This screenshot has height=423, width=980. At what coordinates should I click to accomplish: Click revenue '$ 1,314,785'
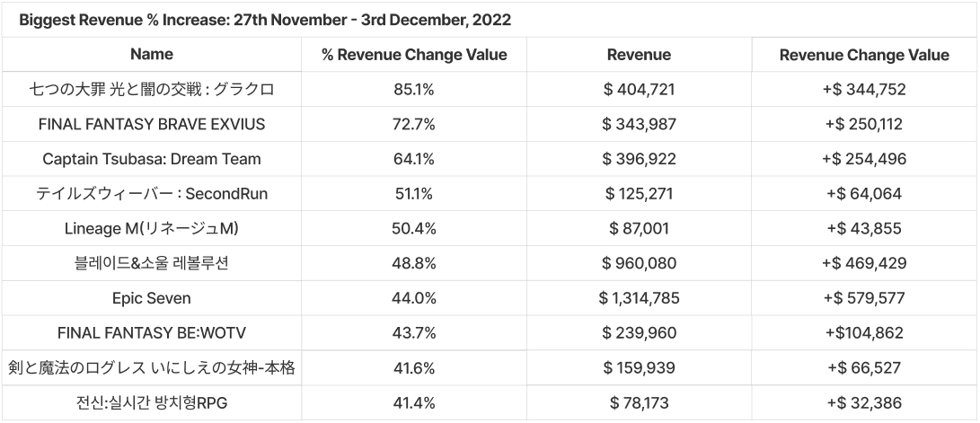coord(640,298)
